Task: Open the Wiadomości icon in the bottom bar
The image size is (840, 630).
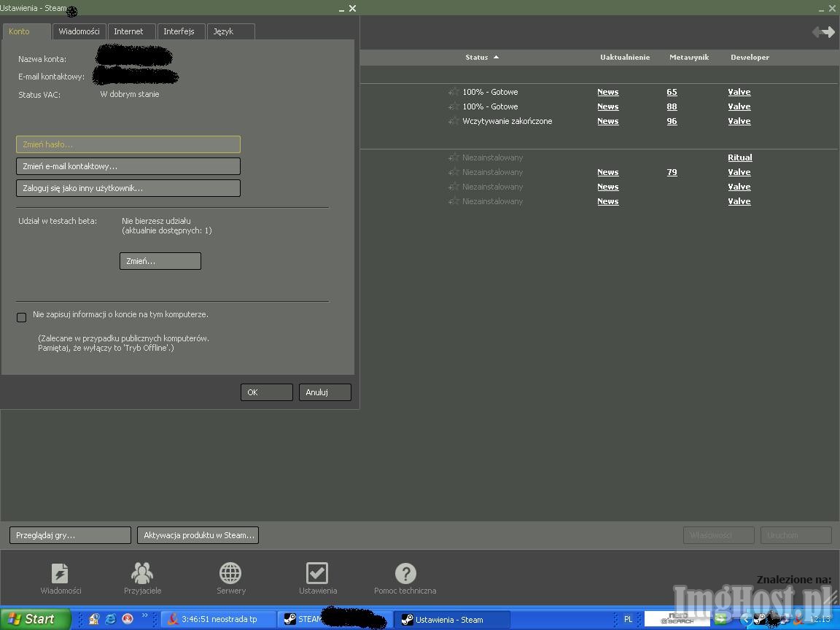Action: [60, 573]
